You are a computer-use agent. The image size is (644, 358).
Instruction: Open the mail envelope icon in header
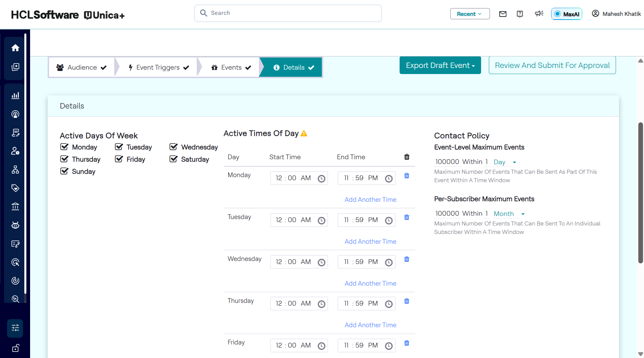(x=503, y=14)
